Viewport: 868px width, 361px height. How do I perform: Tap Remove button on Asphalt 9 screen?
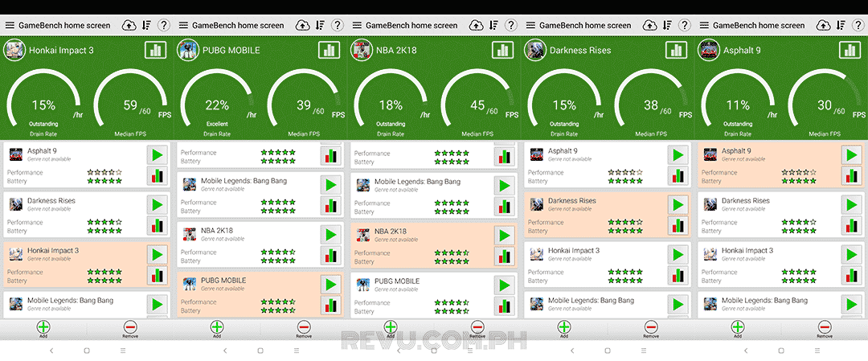pyautogui.click(x=825, y=329)
